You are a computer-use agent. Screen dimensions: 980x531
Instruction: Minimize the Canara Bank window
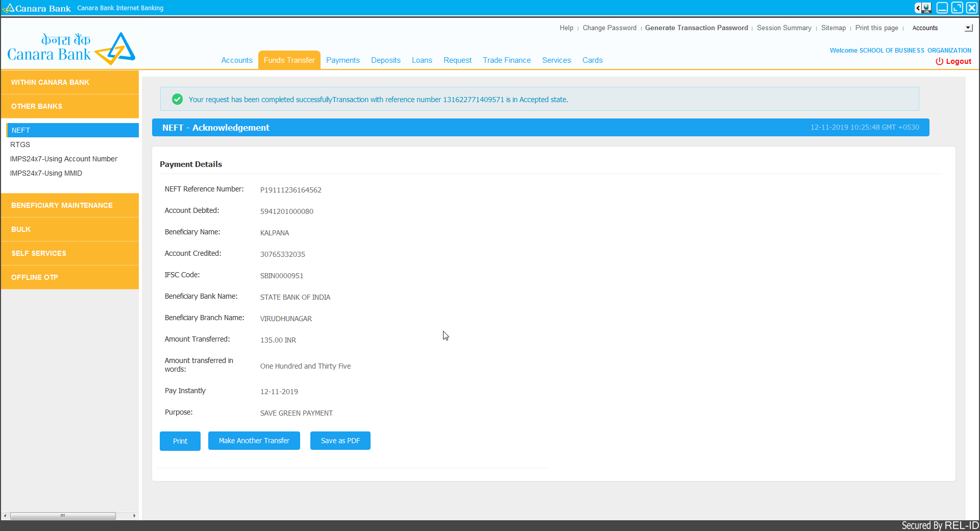pos(942,8)
